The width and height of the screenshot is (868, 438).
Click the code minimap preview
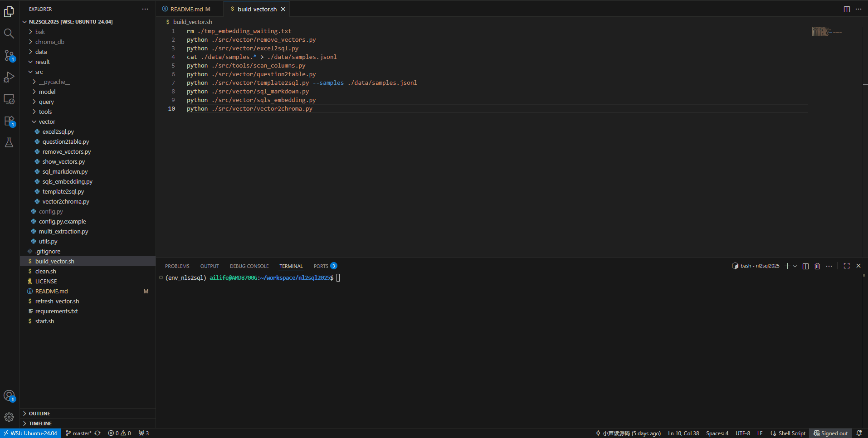click(827, 31)
